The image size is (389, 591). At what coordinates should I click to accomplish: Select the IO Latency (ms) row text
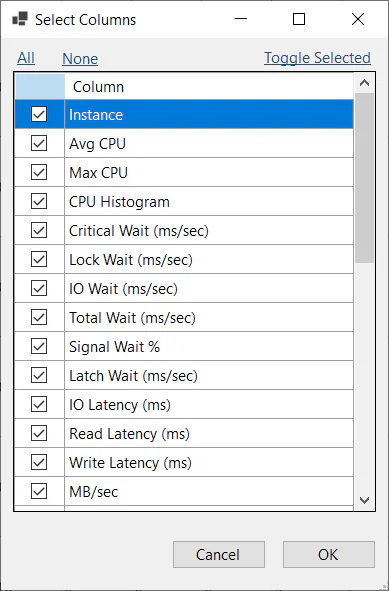point(120,405)
